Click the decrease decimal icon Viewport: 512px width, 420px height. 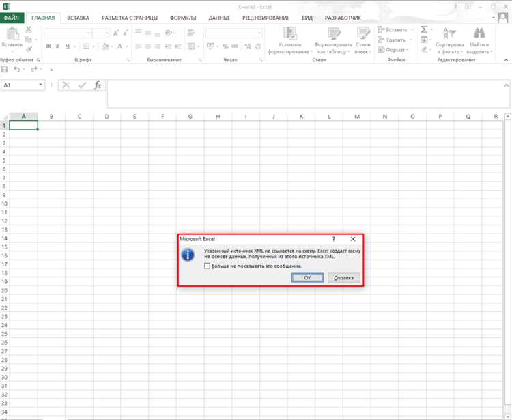(257, 46)
